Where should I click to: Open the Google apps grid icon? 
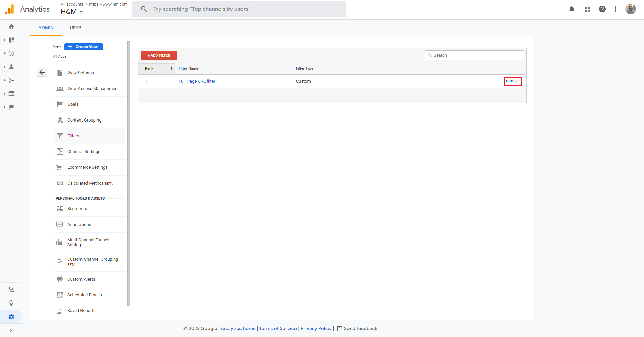tap(588, 9)
